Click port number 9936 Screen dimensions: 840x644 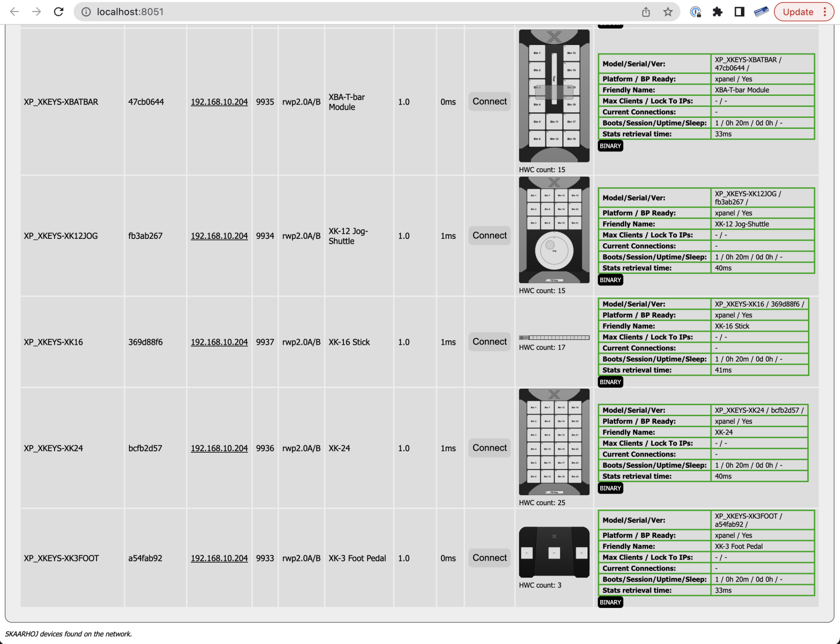click(x=265, y=449)
